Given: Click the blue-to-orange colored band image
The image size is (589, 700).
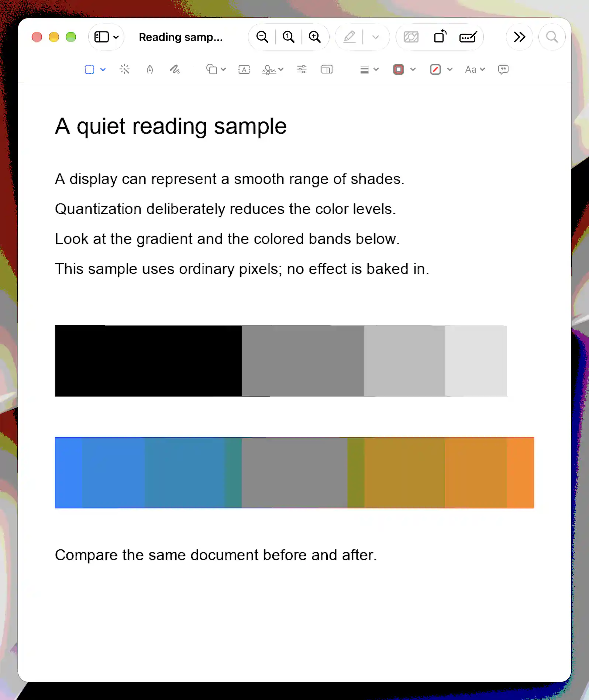Looking at the screenshot, I should click(294, 473).
